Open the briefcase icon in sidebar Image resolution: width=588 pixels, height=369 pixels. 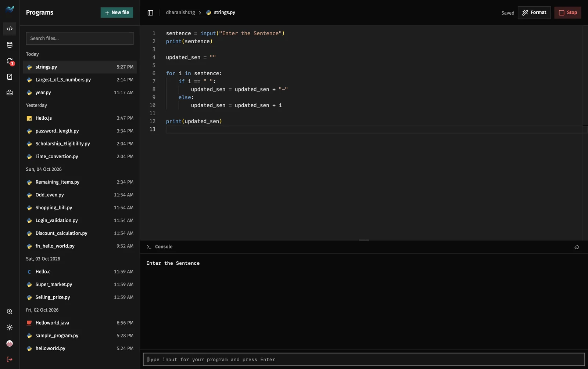[10, 93]
